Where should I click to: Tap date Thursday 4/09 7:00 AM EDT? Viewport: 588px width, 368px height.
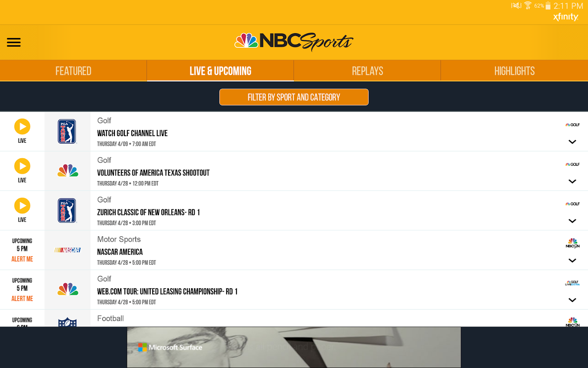click(x=127, y=144)
